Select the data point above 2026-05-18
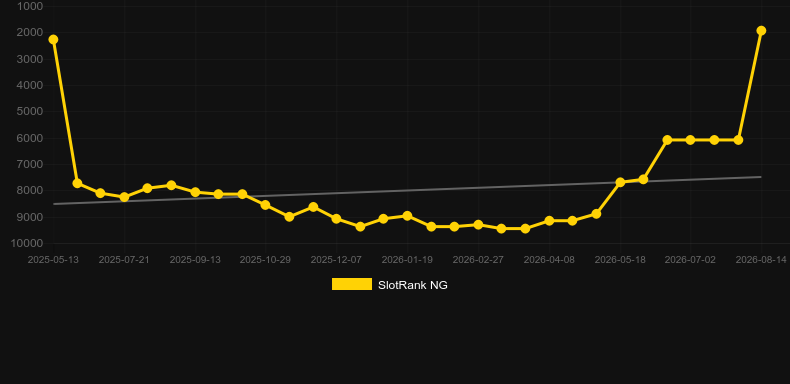790x384 pixels. click(x=620, y=182)
